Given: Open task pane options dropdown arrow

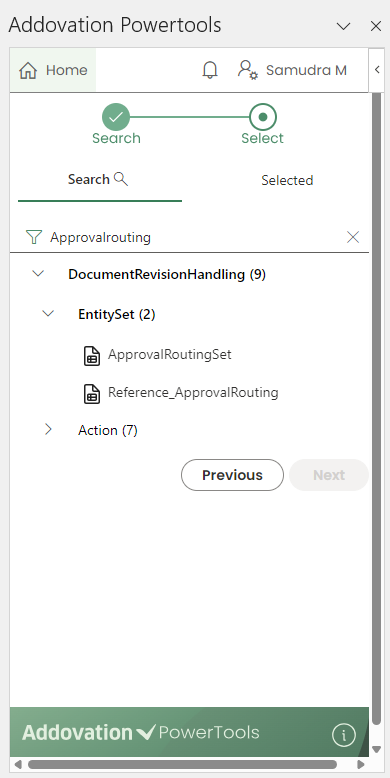Looking at the screenshot, I should (343, 26).
